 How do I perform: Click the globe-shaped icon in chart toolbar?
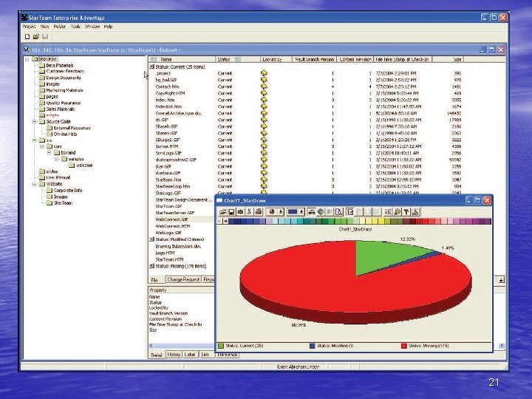point(320,212)
